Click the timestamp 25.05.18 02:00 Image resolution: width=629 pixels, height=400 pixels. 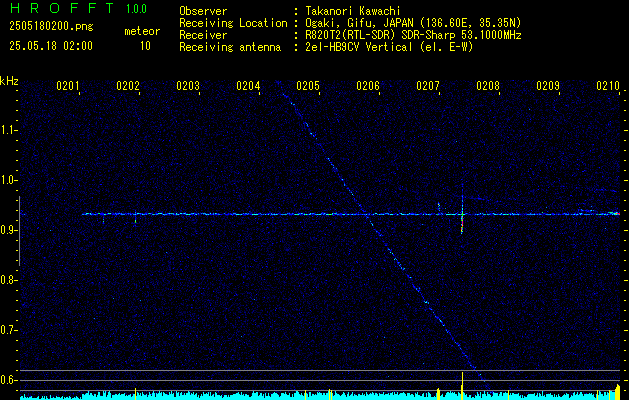pos(51,46)
